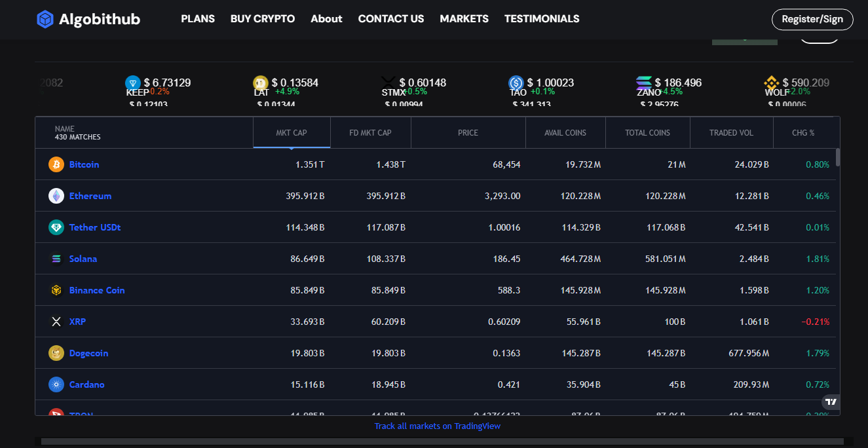Image resolution: width=868 pixels, height=448 pixels.
Task: Click Bitcoin market cap 1.351 T
Action: point(309,164)
